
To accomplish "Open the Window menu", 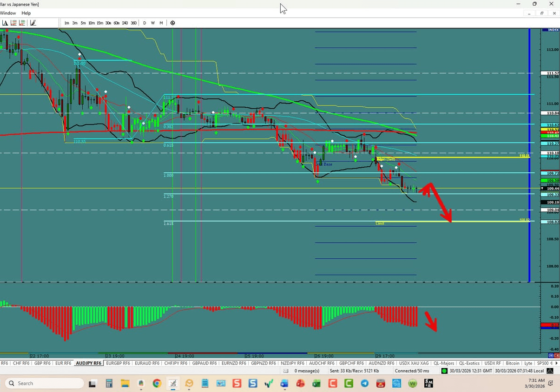I will click(x=8, y=13).
